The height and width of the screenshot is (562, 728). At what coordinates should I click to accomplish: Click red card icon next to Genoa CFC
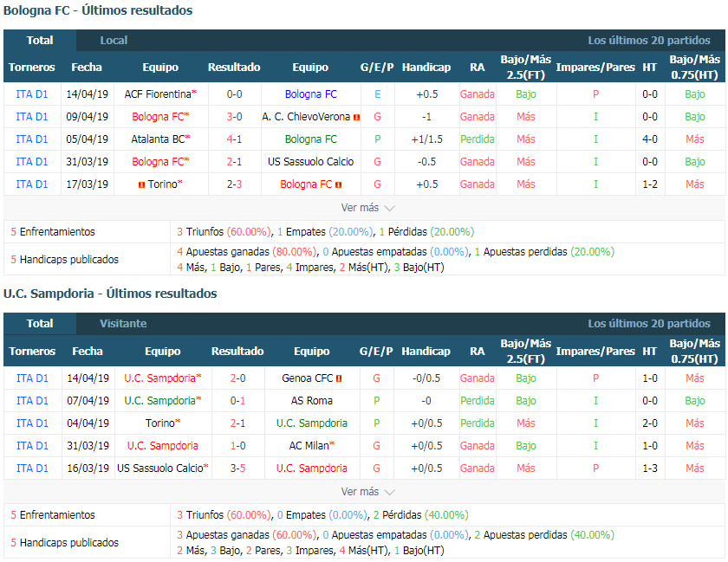[x=339, y=378]
